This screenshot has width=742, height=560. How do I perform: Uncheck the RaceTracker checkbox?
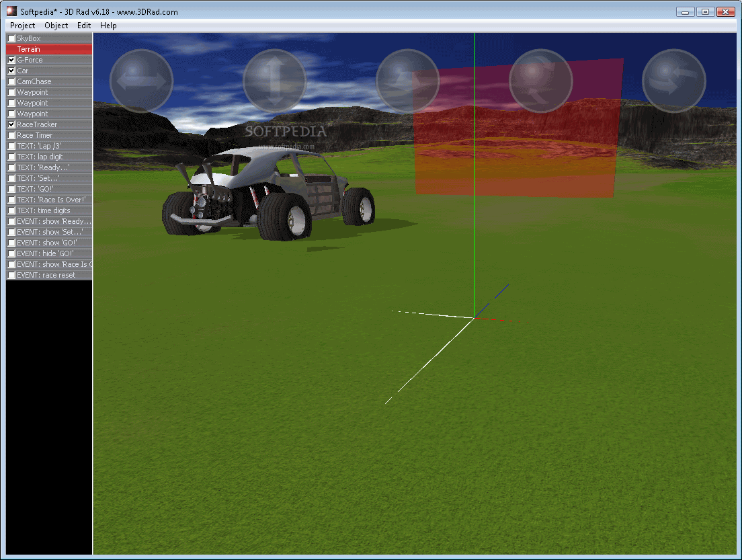tap(12, 124)
